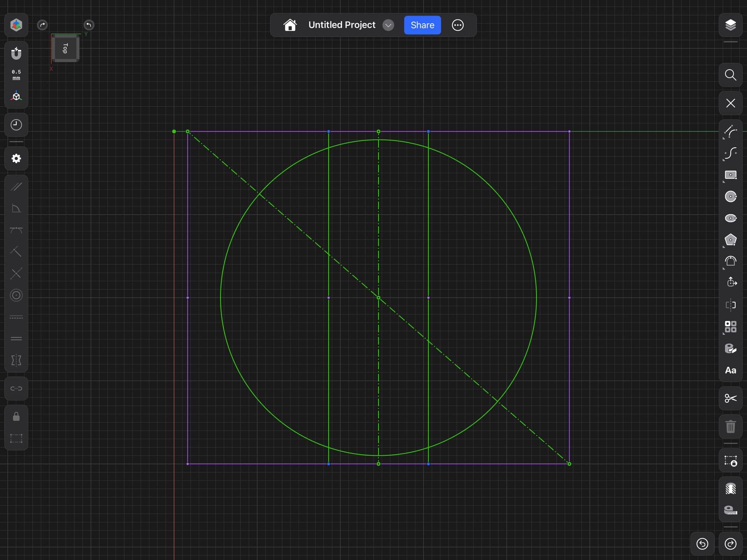Open the more options ellipsis menu
The width and height of the screenshot is (747, 560).
458,25
